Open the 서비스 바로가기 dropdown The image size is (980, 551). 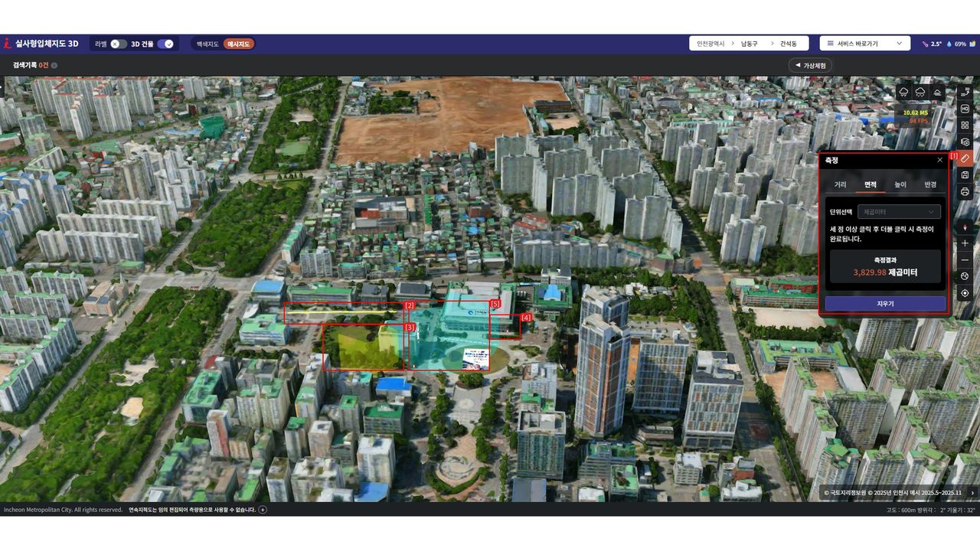point(864,44)
